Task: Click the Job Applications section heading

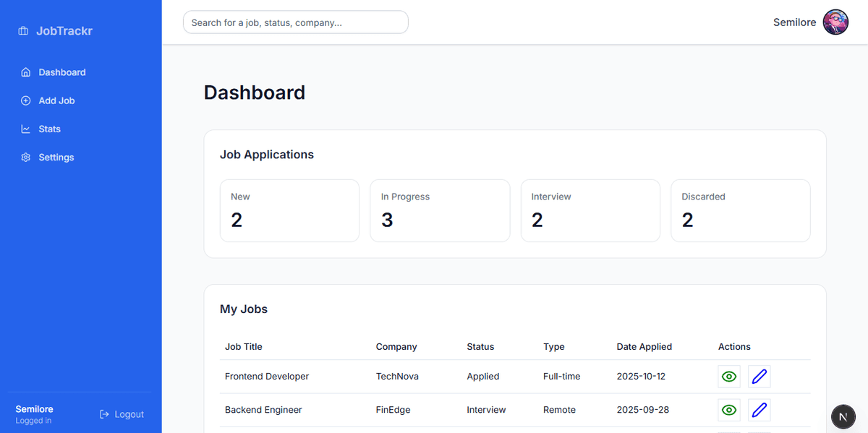Action: [x=267, y=155]
